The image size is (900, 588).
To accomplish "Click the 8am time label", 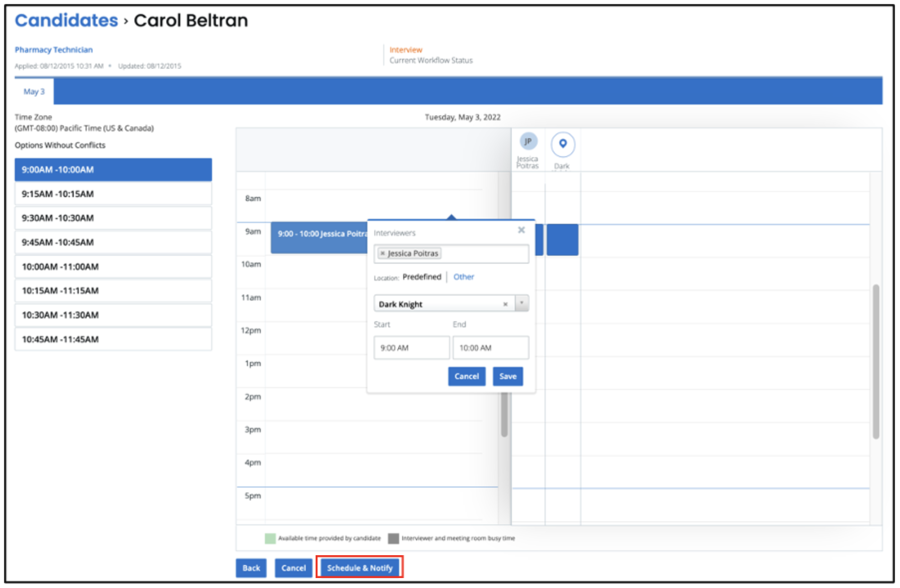I will tap(253, 198).
